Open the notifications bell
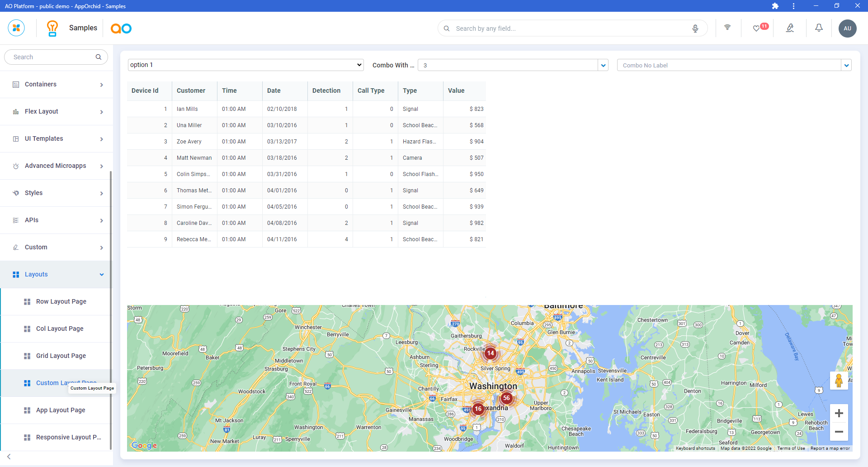This screenshot has height=467, width=868. pos(819,28)
